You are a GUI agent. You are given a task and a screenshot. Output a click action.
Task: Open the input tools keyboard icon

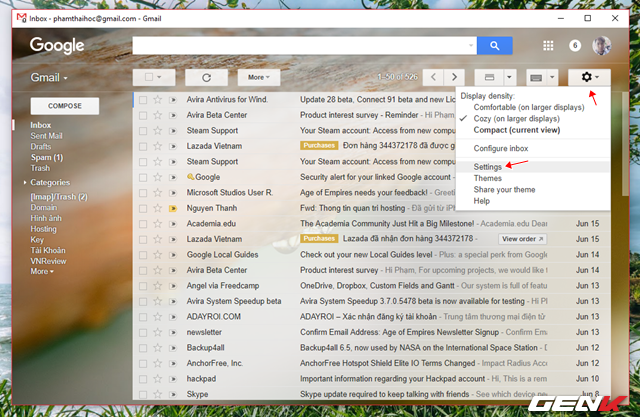(x=536, y=78)
